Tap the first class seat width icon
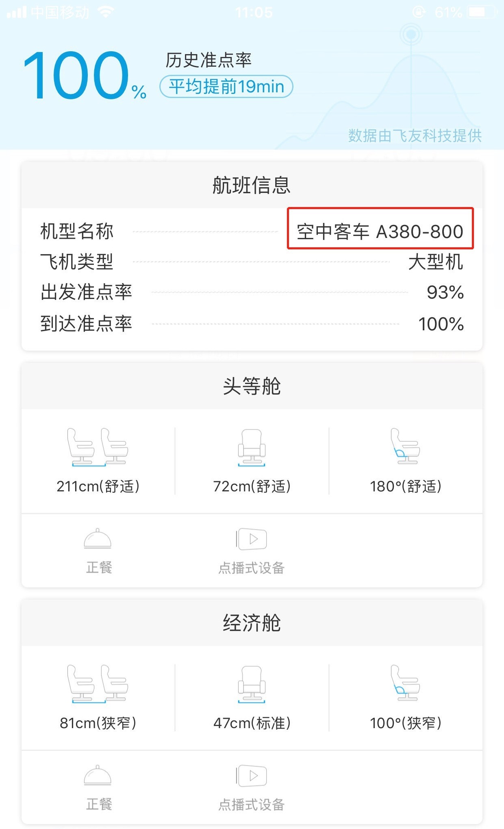Screen dimensions: 504x829 click(252, 447)
